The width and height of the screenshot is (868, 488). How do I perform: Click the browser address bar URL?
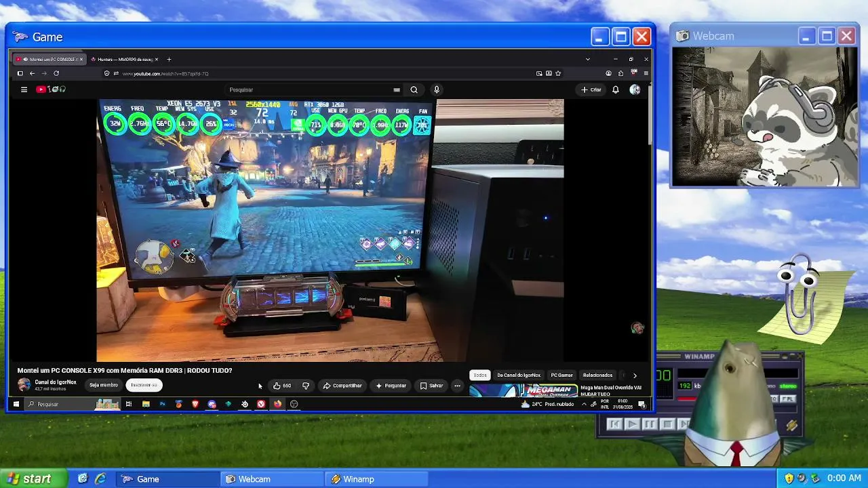(x=165, y=73)
